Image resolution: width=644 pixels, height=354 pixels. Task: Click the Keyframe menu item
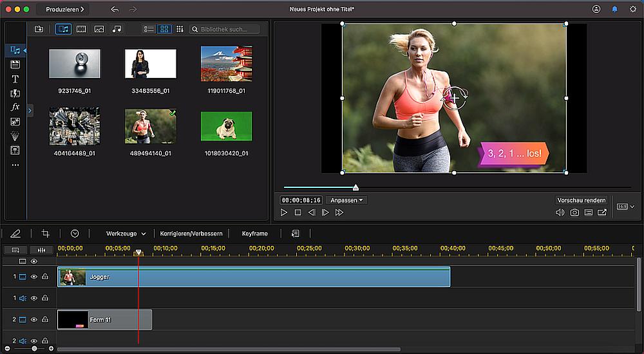[x=254, y=234]
